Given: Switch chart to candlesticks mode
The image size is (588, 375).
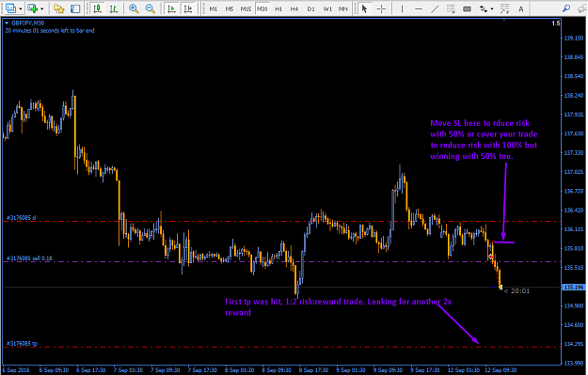Looking at the screenshot, I should pyautogui.click(x=98, y=8).
